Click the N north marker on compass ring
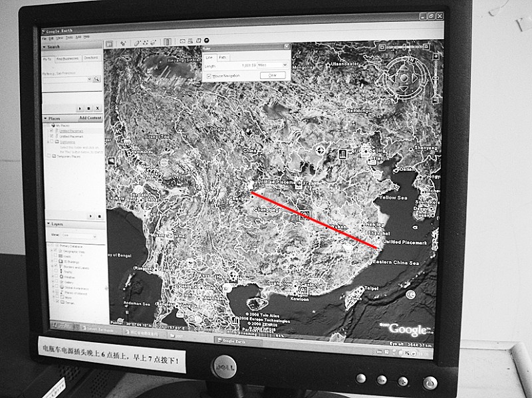This screenshot has width=532, height=398. (x=412, y=60)
